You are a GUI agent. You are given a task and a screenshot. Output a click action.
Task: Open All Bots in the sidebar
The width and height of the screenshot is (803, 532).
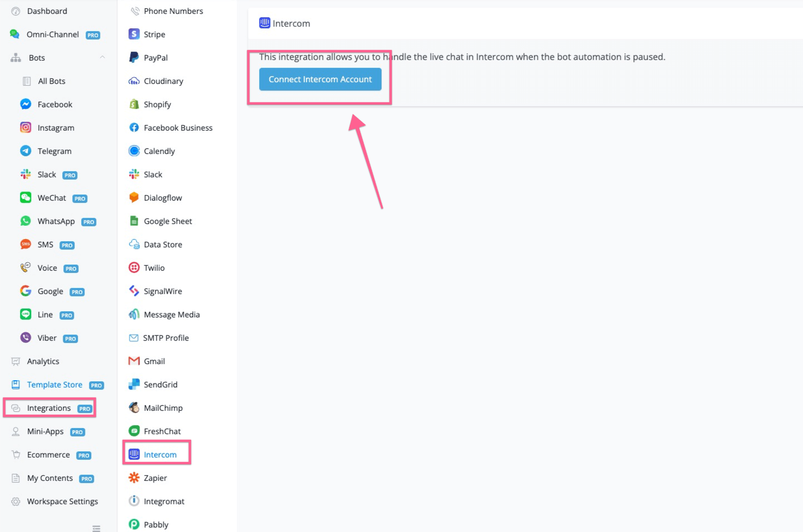click(52, 81)
